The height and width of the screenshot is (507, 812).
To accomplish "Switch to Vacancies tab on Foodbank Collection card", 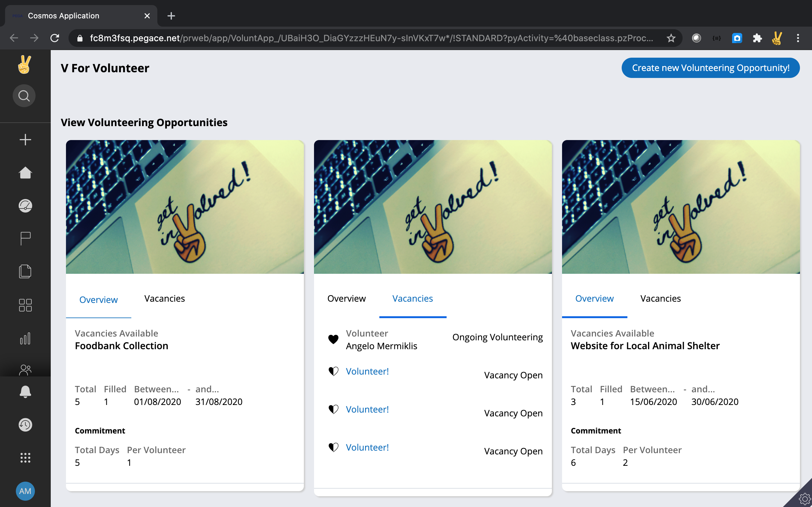I will click(x=164, y=298).
